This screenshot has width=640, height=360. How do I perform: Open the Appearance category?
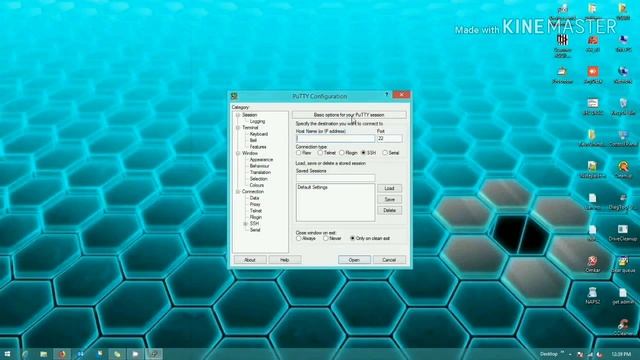pos(261,160)
